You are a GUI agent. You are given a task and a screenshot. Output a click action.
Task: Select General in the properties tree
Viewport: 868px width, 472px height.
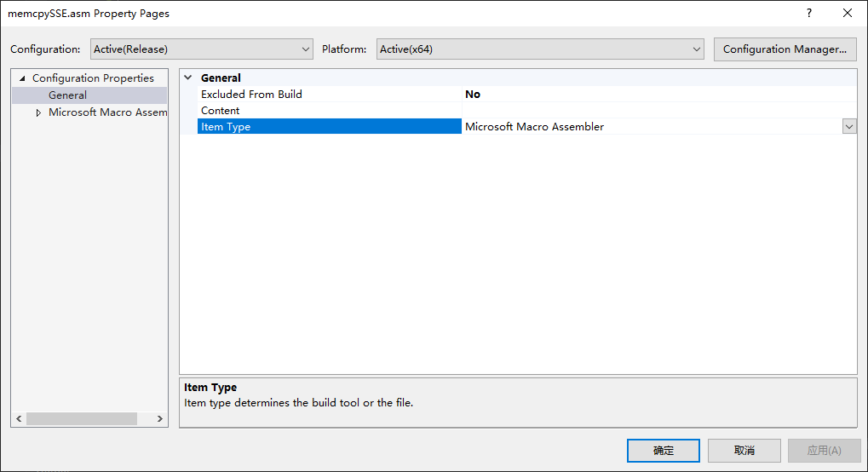point(67,95)
